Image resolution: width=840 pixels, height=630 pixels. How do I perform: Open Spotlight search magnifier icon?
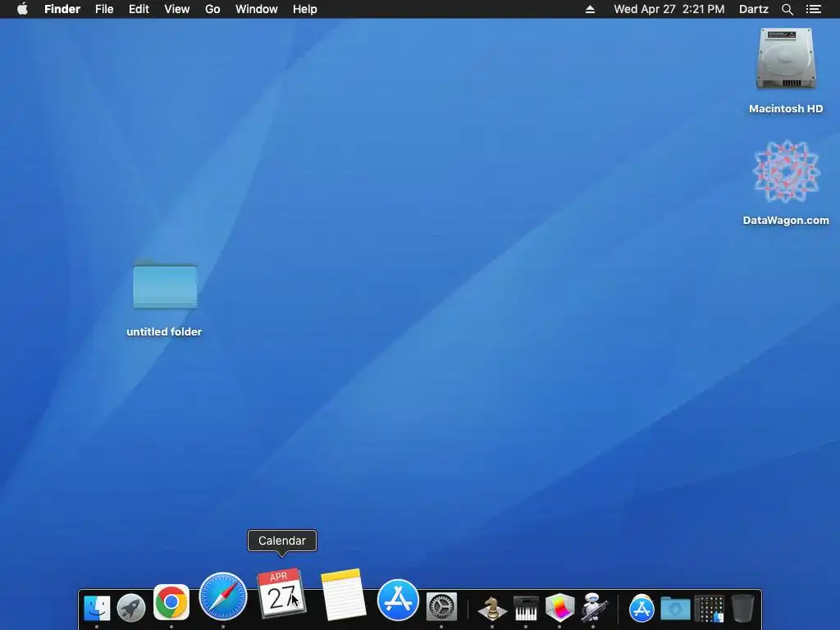point(787,9)
